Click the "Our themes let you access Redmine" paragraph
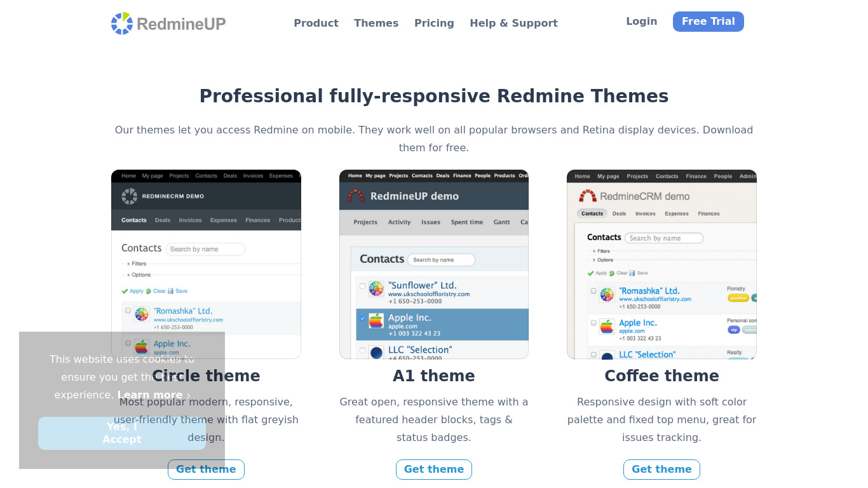This screenshot has width=868, height=488. coord(434,139)
